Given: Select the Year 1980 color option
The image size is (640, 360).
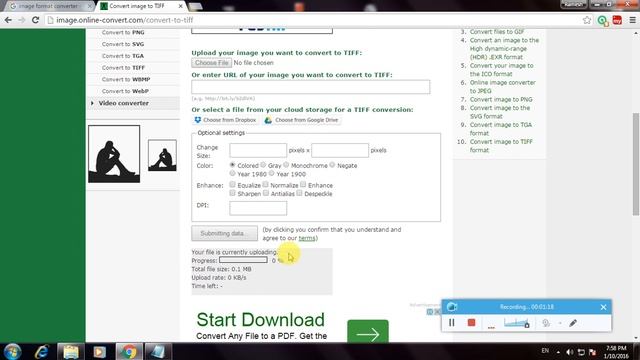Looking at the screenshot, I should pyautogui.click(x=232, y=173).
